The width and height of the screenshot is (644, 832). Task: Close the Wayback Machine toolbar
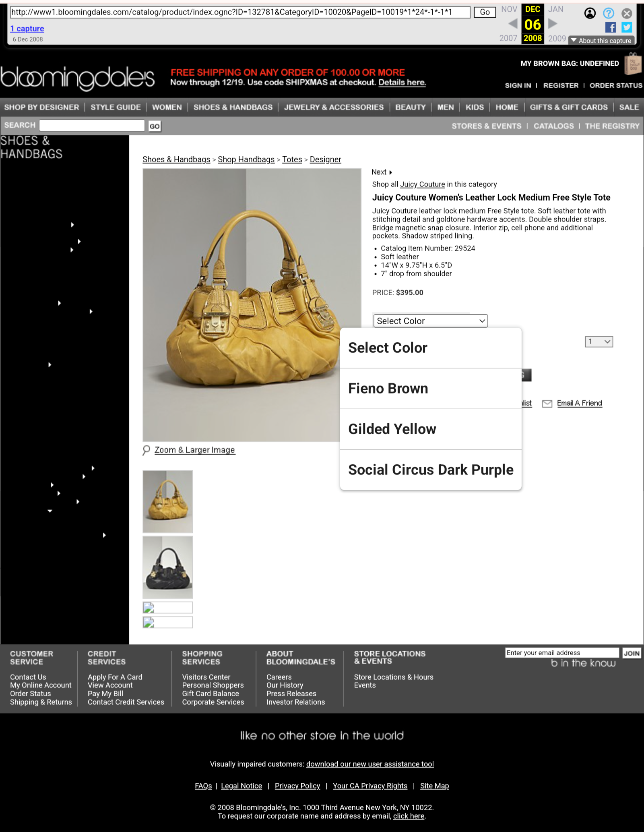[627, 13]
